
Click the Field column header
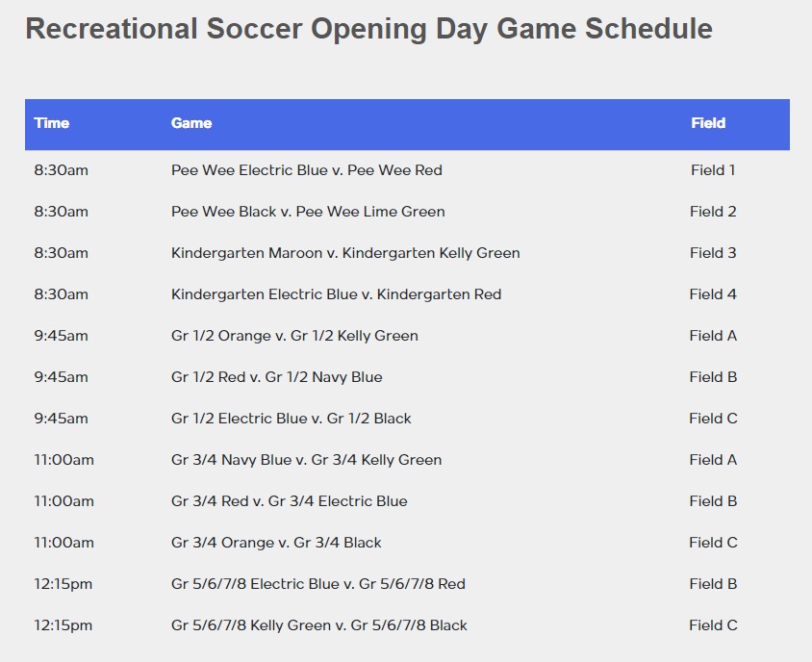(x=708, y=123)
